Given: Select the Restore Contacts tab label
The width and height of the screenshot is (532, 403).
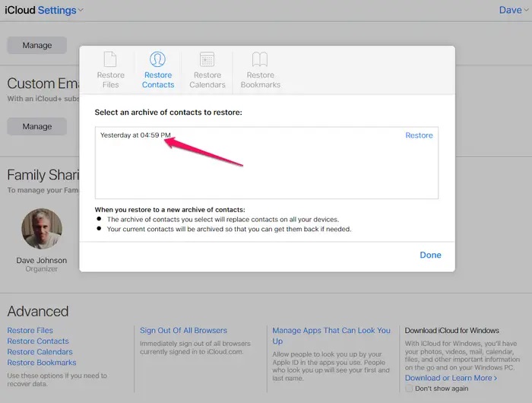Looking at the screenshot, I should click(158, 80).
